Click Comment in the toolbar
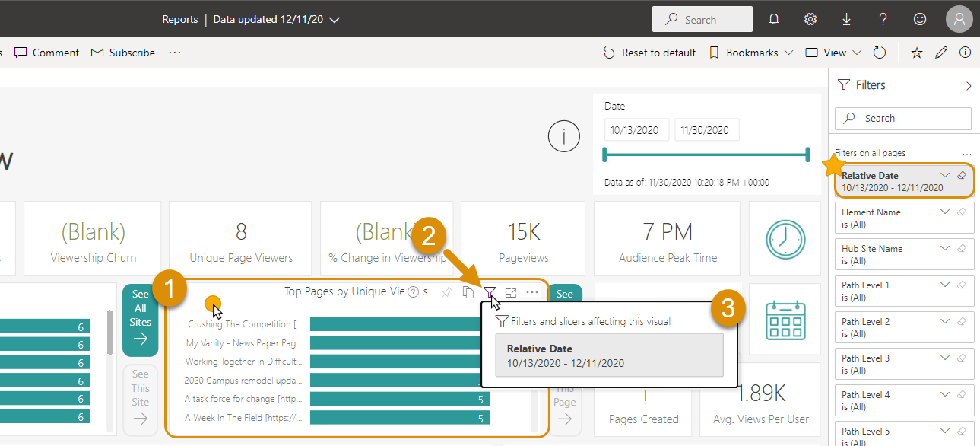Screen dimensions: 980x446 47,53
